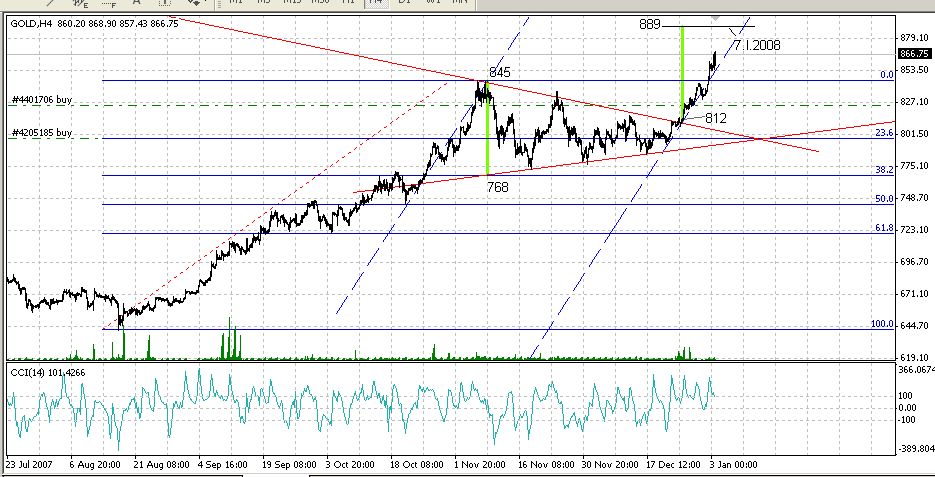Screen dimensions: 935x477
Task: Click the 4 Sep 16:00 date label
Action: [223, 464]
